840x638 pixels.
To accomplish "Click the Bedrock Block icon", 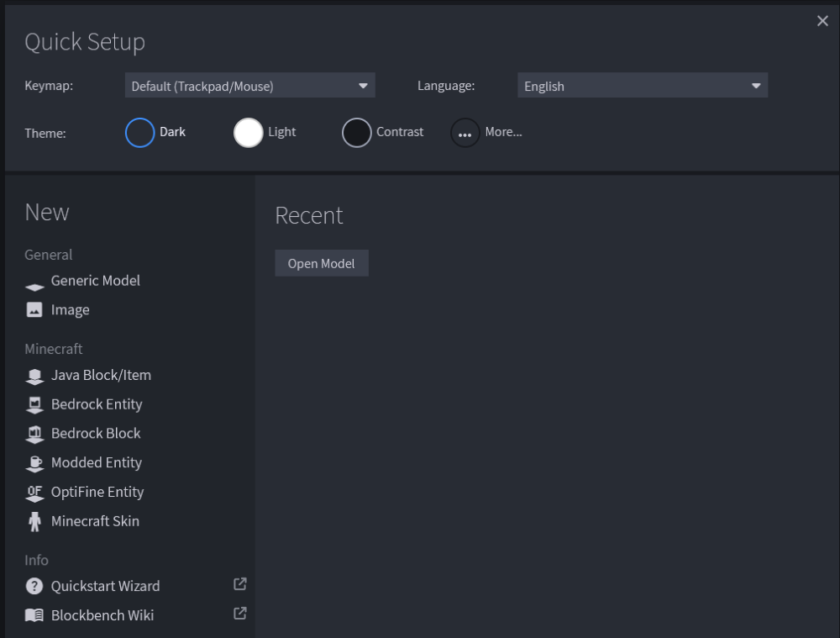I will point(34,435).
